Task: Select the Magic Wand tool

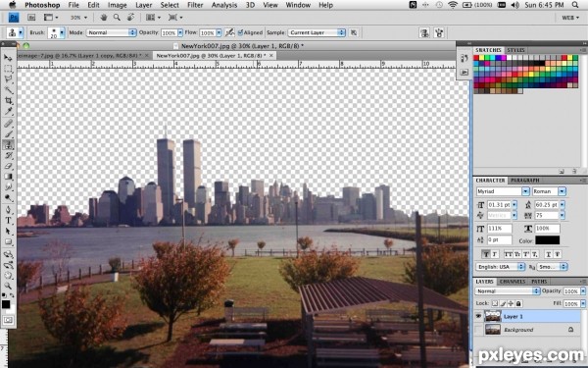Action: [8, 89]
